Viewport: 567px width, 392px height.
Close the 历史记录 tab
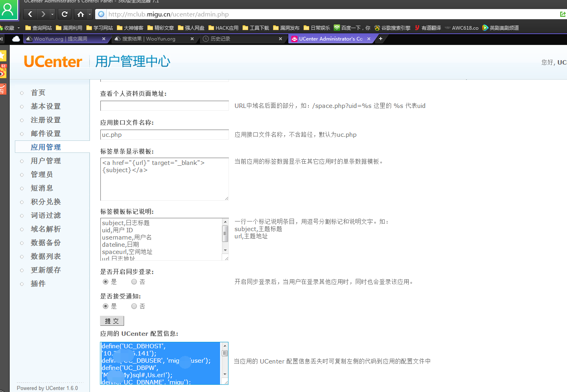tap(280, 39)
